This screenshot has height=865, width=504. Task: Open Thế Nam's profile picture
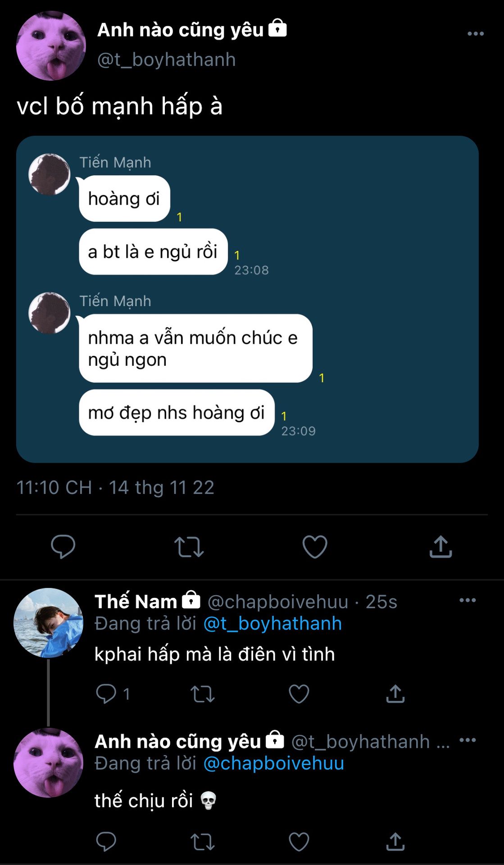pos(49,623)
